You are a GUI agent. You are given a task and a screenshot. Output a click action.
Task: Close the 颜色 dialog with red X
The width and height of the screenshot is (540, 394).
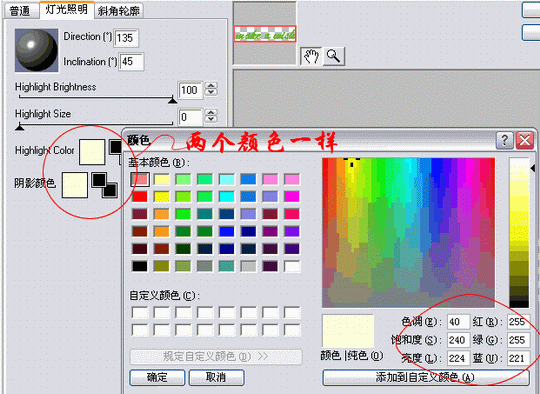(525, 140)
